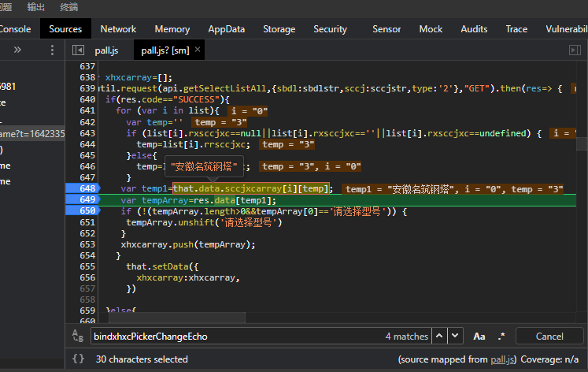Screen dimensions: 588x372
Task: Switch to the AppData tab
Action: [227, 29]
